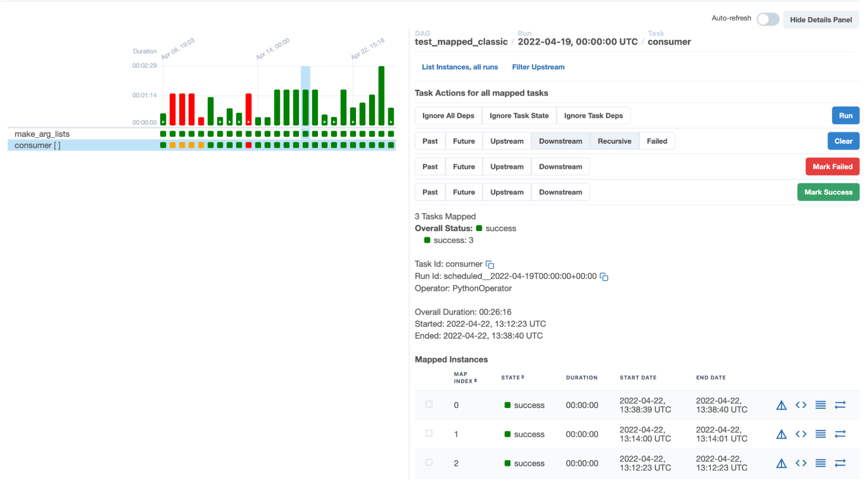The image size is (868, 486).
Task: Click the swap arrows icon for map index 1
Action: click(840, 434)
